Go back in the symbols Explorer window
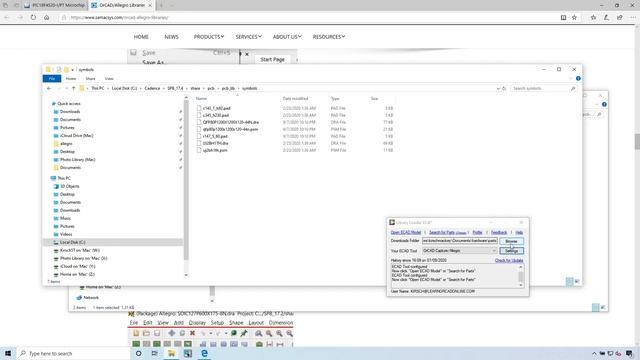The width and height of the screenshot is (640, 360). 49,88
